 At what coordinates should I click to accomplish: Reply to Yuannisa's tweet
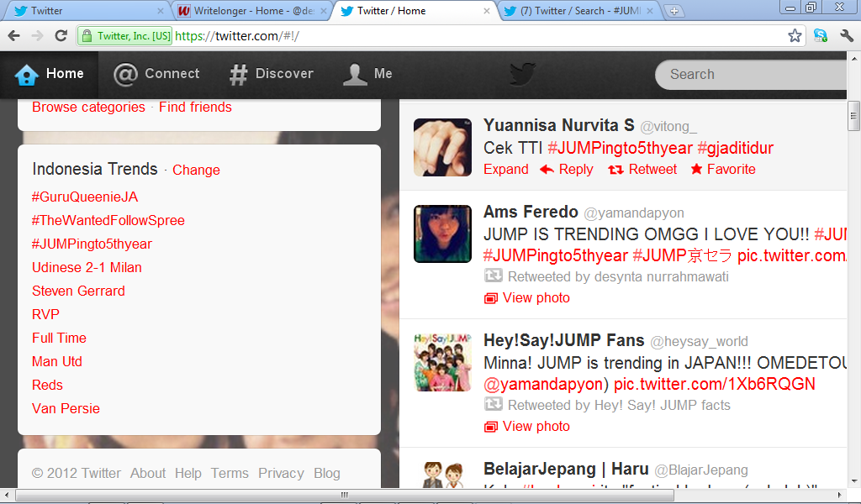click(x=567, y=170)
